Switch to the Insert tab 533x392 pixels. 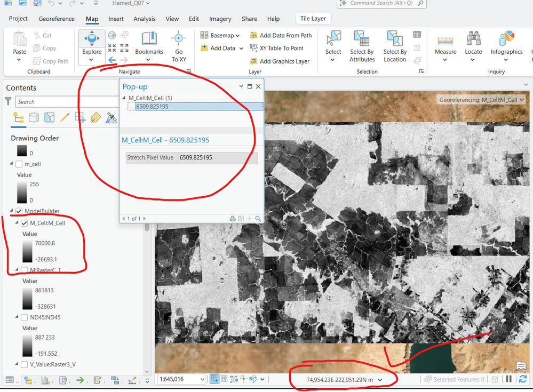116,19
